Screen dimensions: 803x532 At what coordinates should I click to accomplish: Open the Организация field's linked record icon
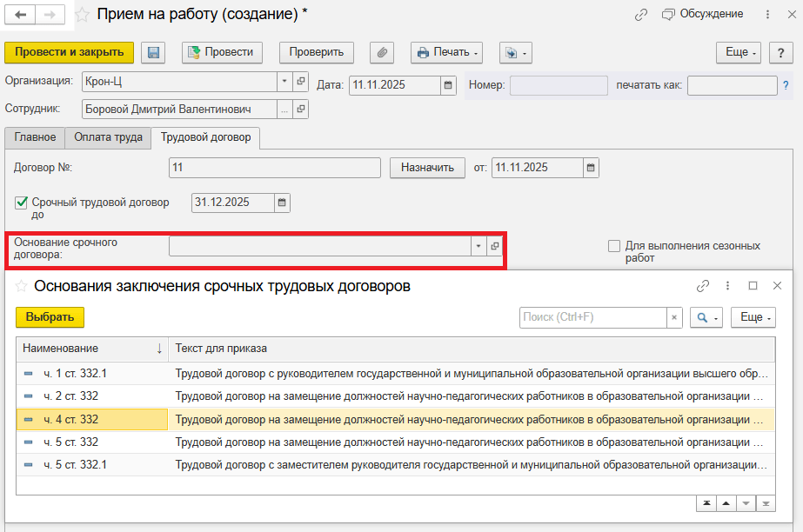tap(301, 81)
